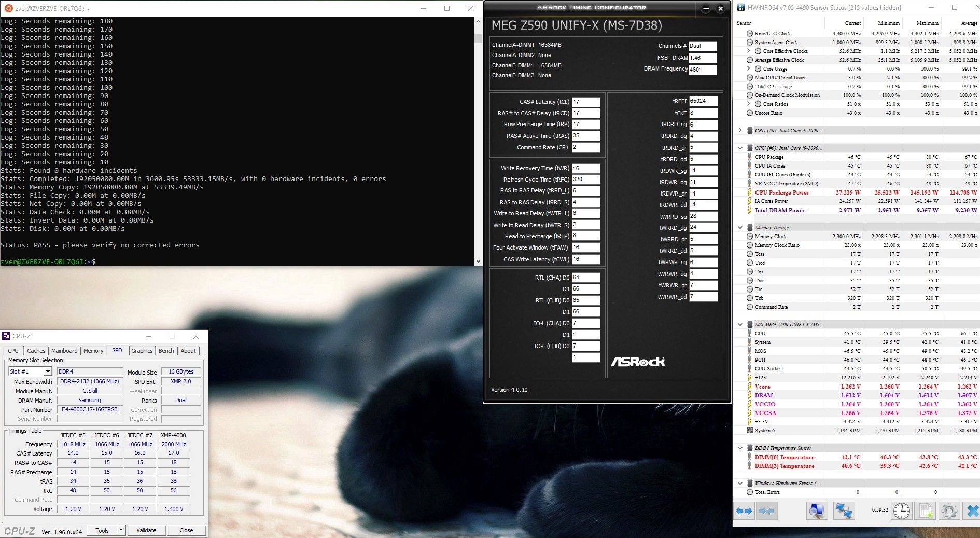Click terminal scrollbar down arrow
The width and height of the screenshot is (980, 538).
[478, 261]
